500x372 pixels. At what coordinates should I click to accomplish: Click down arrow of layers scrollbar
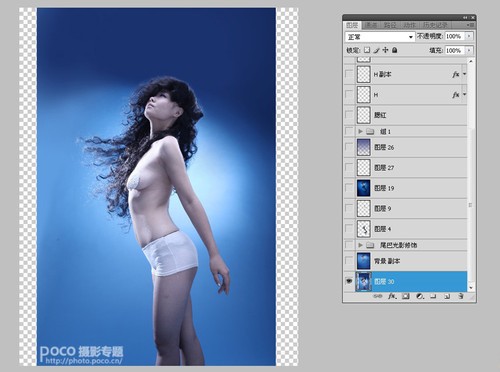(471, 287)
